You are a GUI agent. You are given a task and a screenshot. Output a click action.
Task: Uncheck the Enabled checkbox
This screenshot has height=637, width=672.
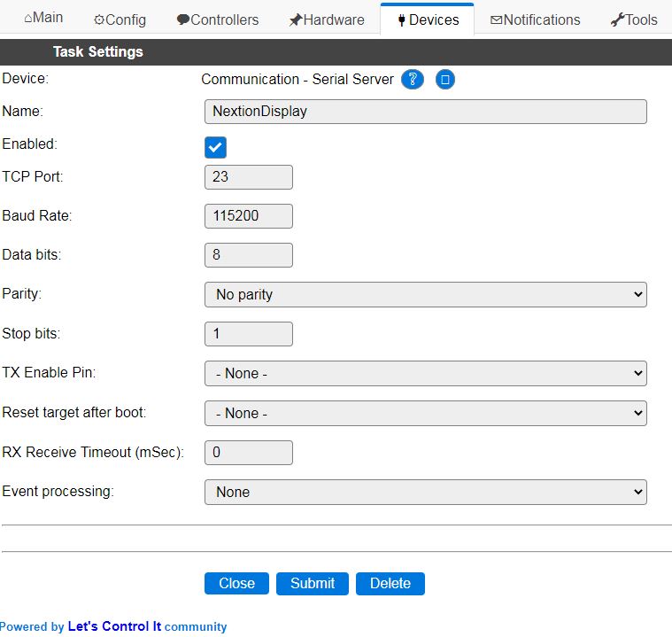click(215, 147)
